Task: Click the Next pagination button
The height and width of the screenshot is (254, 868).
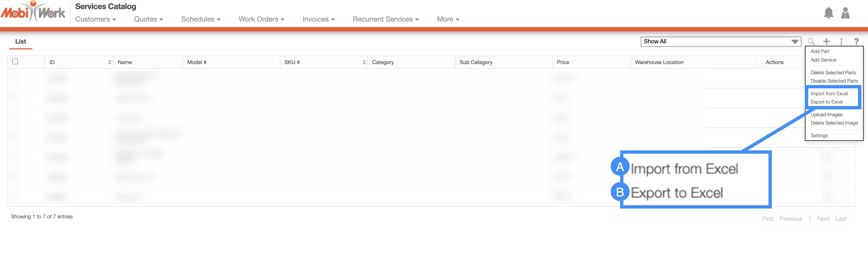Action: coord(823,219)
